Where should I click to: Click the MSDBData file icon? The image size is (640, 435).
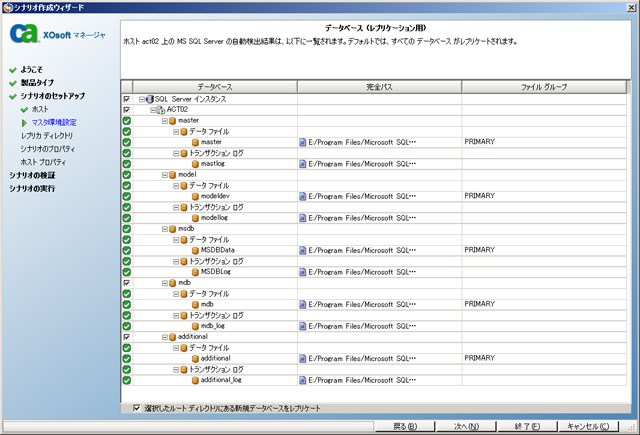pyautogui.click(x=195, y=251)
